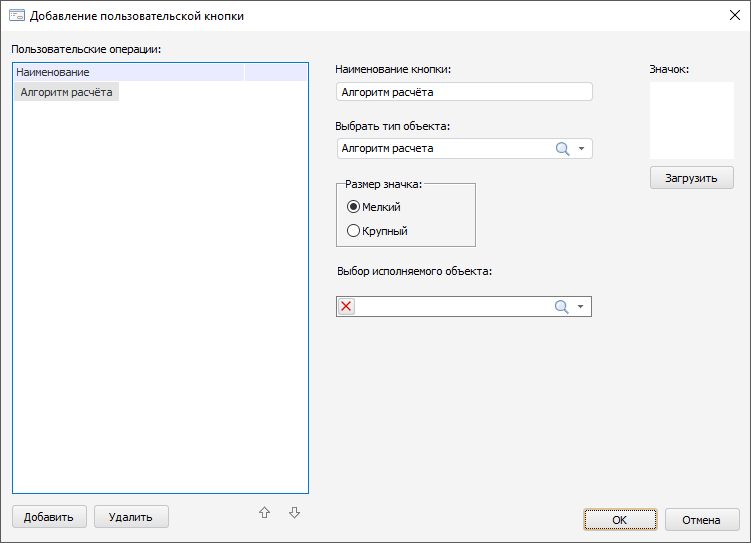Click the move up arrow icon

pyautogui.click(x=264, y=513)
